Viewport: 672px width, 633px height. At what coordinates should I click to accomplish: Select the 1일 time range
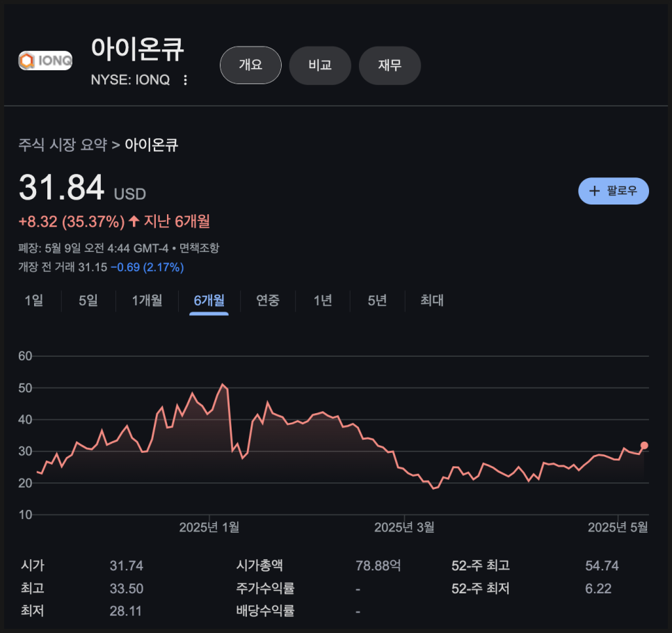[x=34, y=301]
